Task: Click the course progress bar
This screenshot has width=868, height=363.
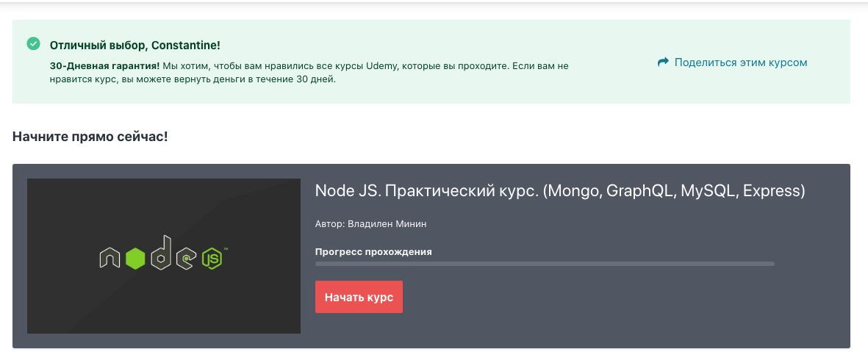Action: coord(545,264)
